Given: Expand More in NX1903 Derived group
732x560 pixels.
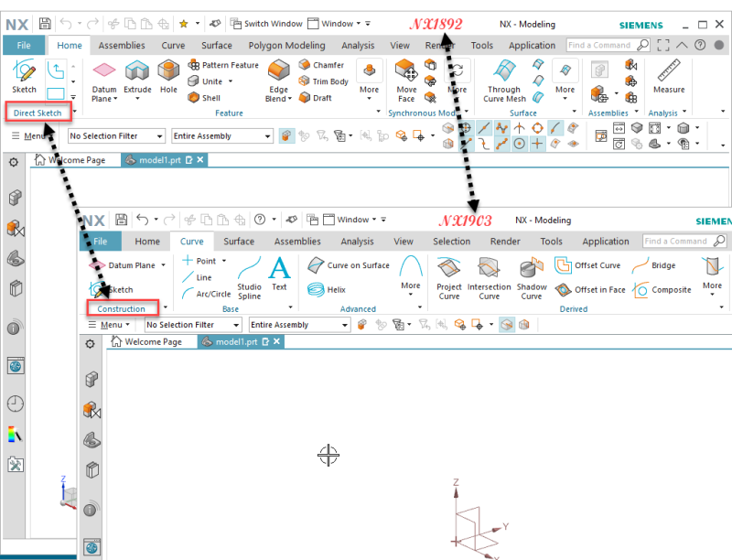Looking at the screenshot, I should click(x=713, y=275).
